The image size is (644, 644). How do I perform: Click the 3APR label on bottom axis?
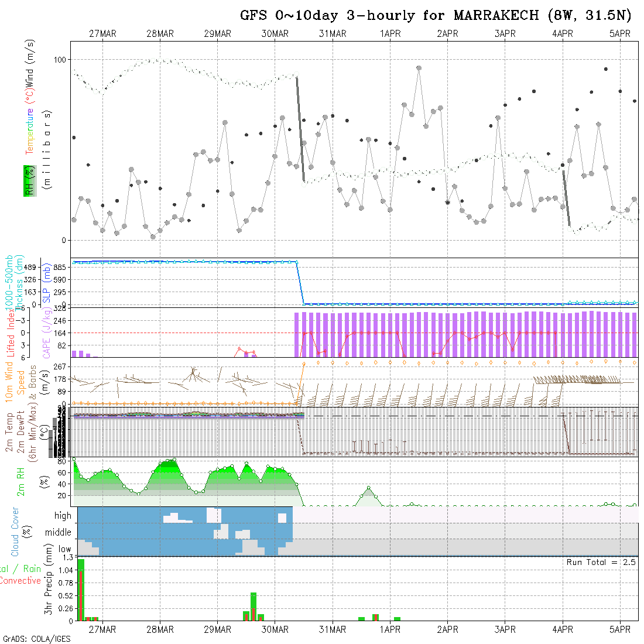[x=505, y=629]
